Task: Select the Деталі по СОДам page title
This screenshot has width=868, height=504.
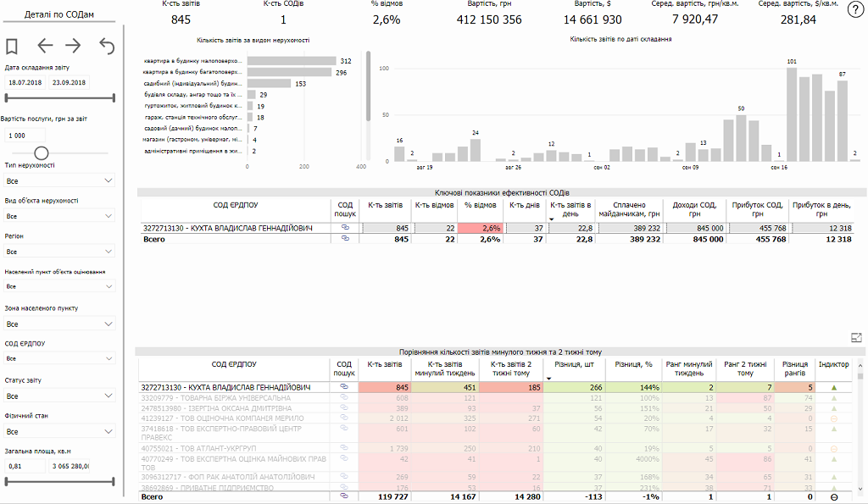Action: [59, 14]
